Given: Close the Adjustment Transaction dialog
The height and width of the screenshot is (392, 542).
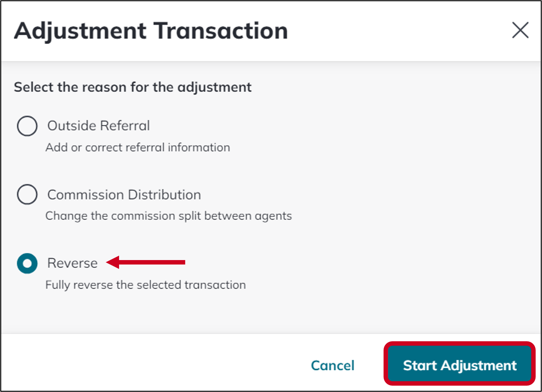Looking at the screenshot, I should [520, 30].
